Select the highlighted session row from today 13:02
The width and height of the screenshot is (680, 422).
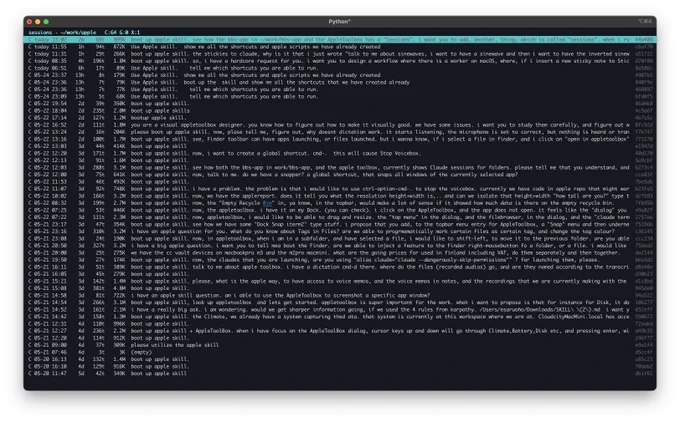tap(340, 39)
